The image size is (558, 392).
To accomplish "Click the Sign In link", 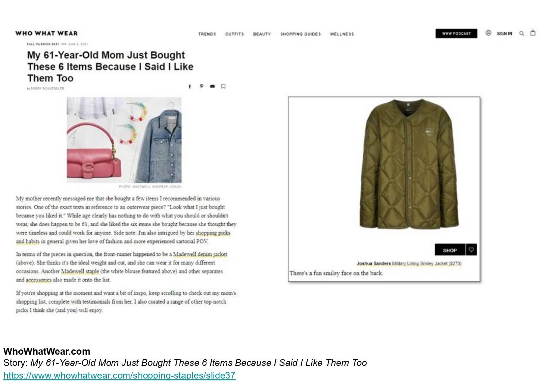I will (x=504, y=34).
